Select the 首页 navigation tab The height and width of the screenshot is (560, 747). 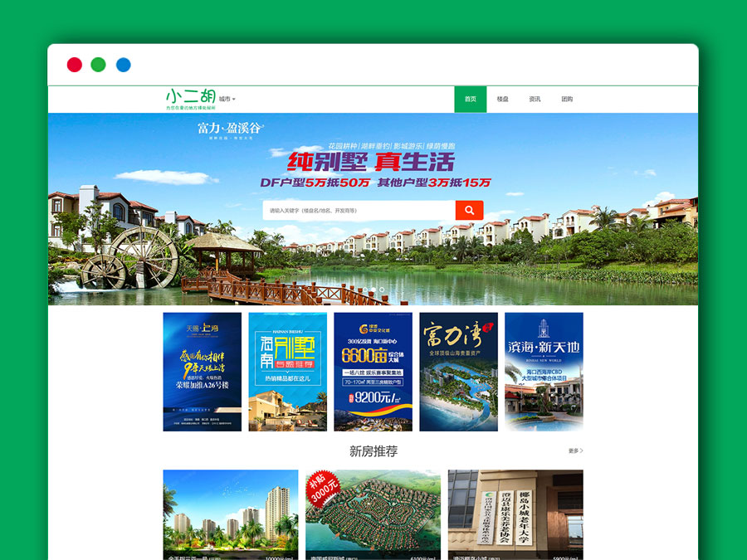pos(471,100)
